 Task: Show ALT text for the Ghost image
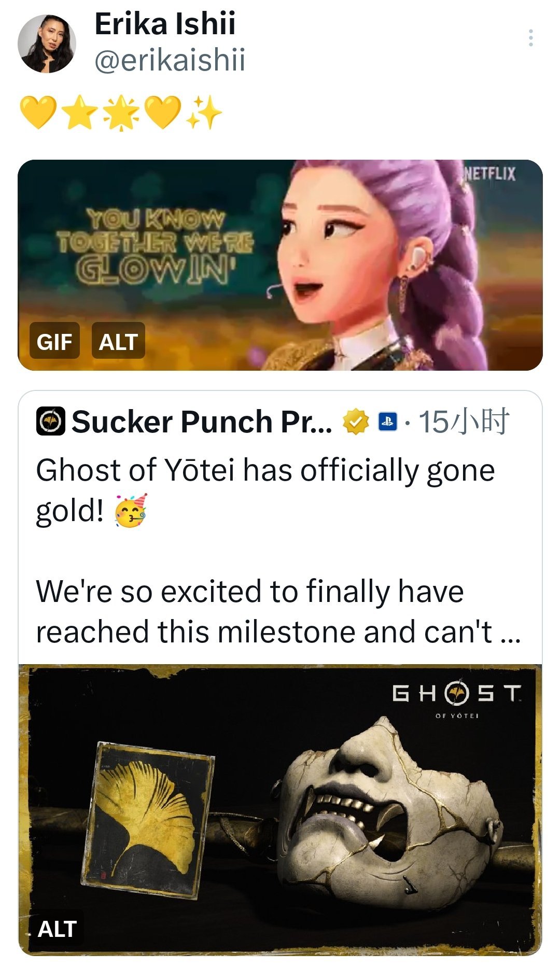(57, 929)
